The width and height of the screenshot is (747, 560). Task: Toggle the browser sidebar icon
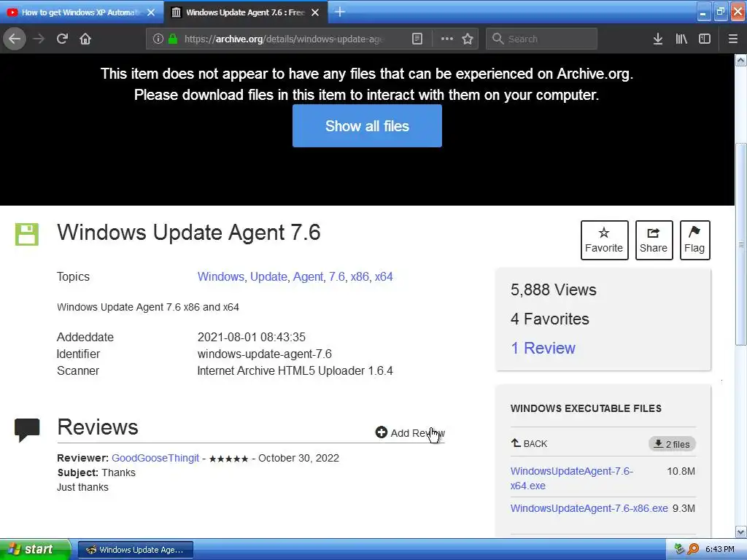click(x=705, y=39)
